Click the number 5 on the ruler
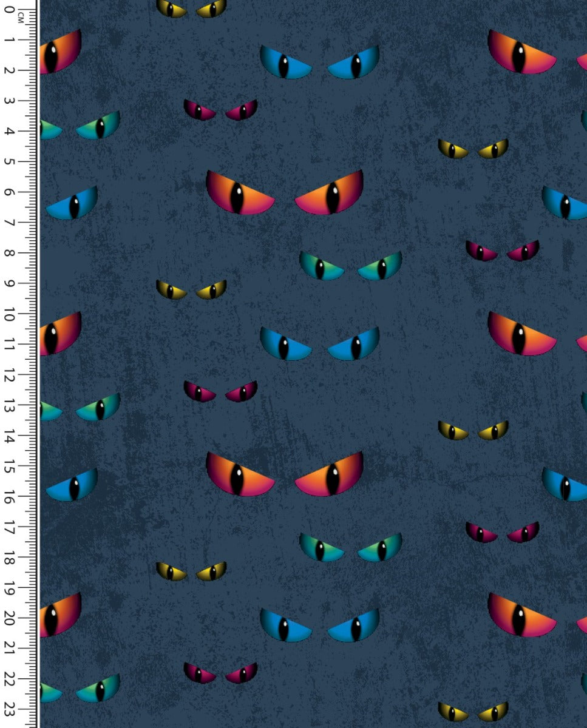Image resolution: width=587 pixels, height=728 pixels. click(x=10, y=161)
